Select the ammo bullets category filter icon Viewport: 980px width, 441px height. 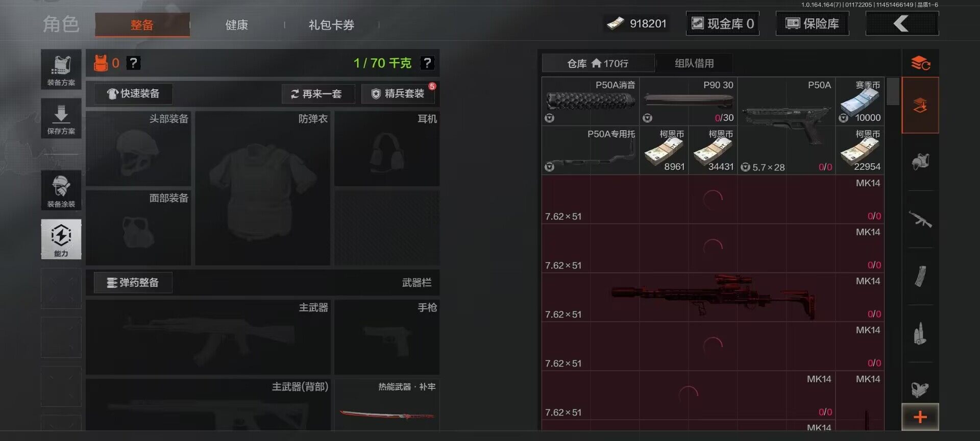(920, 334)
